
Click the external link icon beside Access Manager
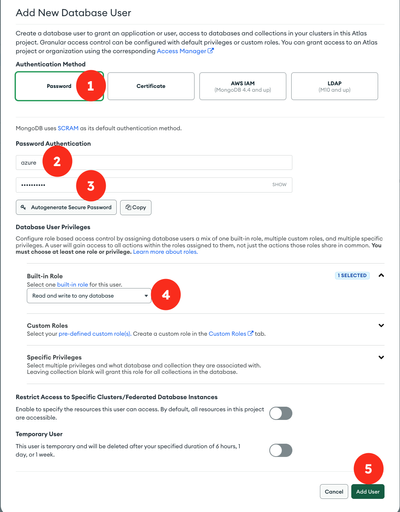(210, 51)
